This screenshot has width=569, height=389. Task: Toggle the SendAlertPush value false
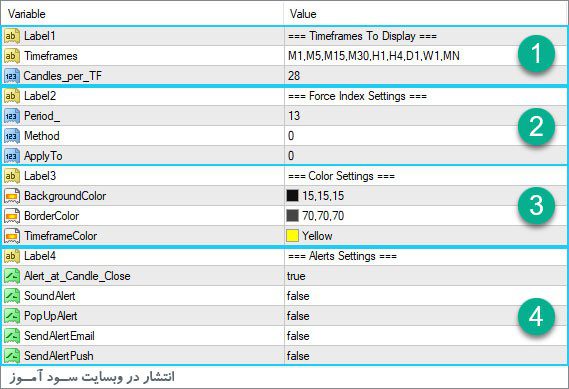(298, 356)
